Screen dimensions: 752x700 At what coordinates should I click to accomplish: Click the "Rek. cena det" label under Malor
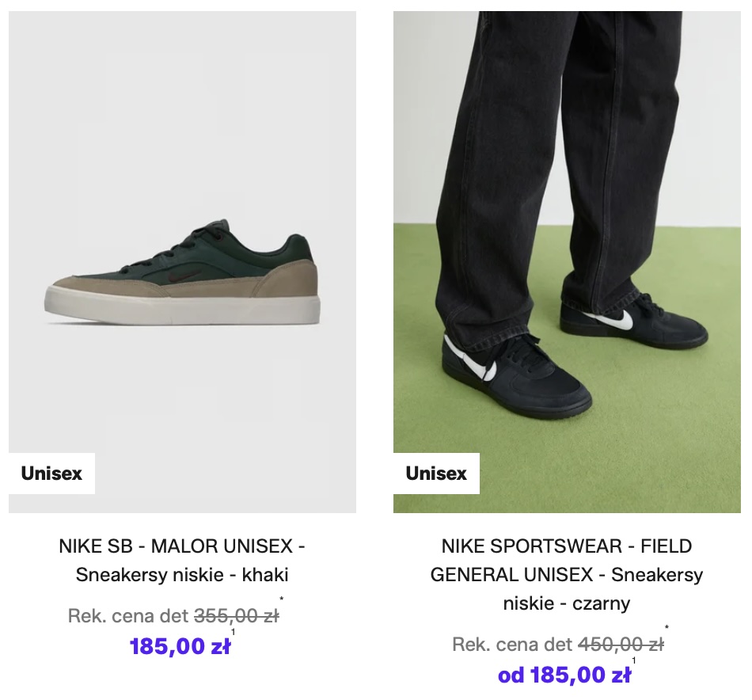coord(128,615)
